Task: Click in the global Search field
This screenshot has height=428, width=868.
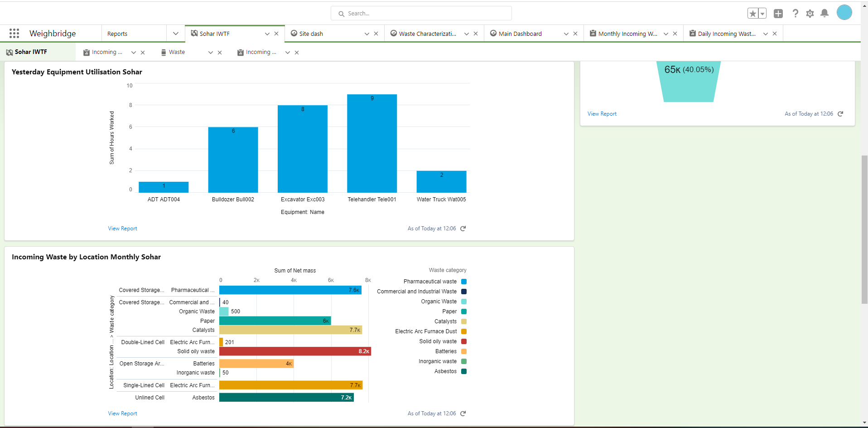Action: pos(421,13)
